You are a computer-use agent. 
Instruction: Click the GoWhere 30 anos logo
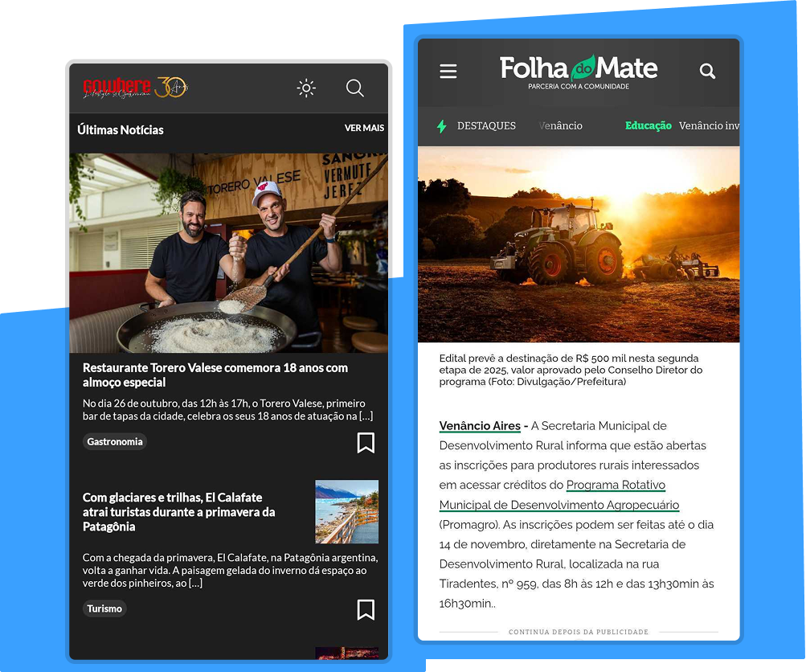(x=136, y=88)
